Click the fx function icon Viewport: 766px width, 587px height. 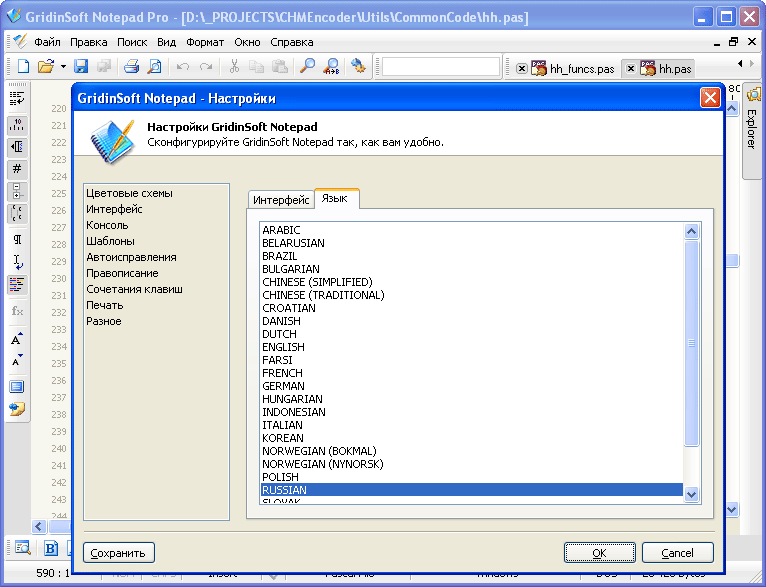[x=17, y=311]
